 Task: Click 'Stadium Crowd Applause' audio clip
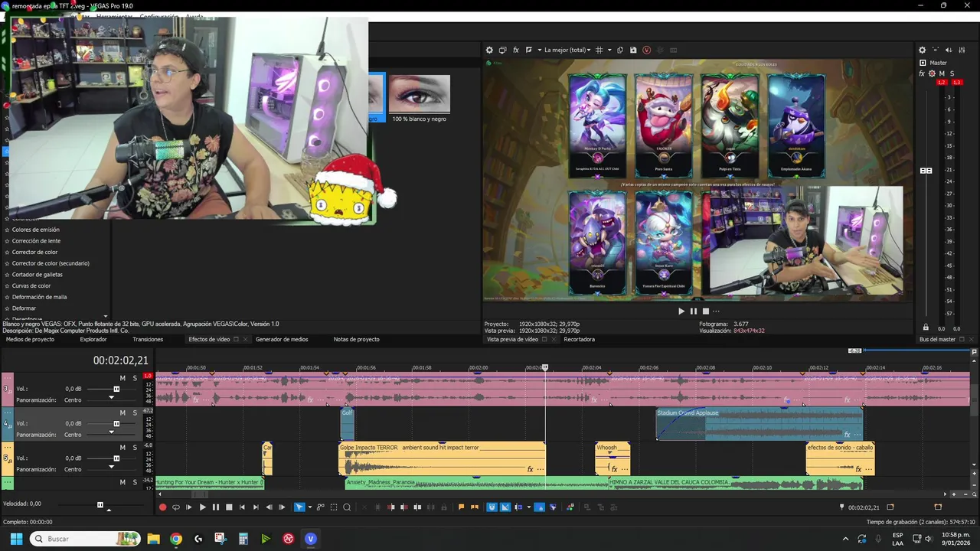click(759, 424)
